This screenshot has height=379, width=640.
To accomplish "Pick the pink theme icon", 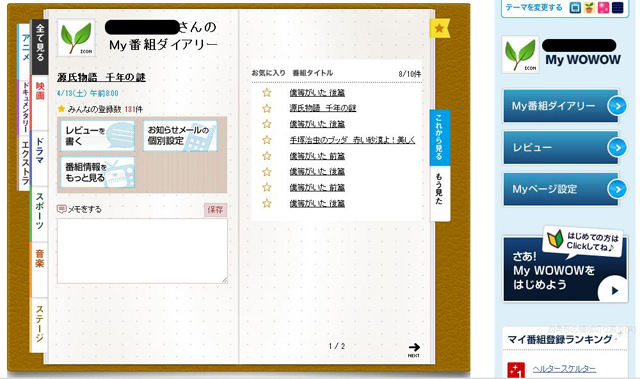I will point(603,8).
